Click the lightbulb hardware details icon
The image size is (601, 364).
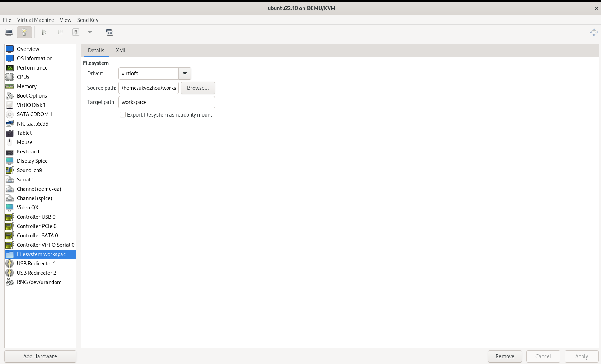(x=24, y=33)
